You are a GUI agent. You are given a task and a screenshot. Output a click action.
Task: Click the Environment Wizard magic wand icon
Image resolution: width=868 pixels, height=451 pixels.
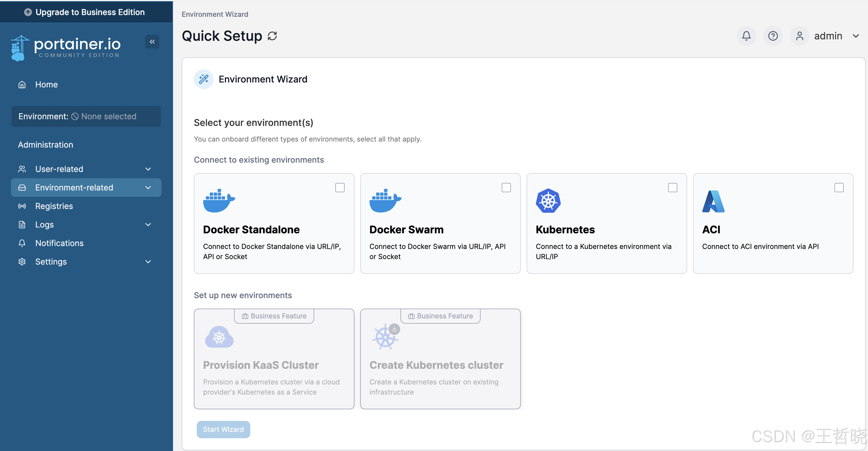(203, 79)
